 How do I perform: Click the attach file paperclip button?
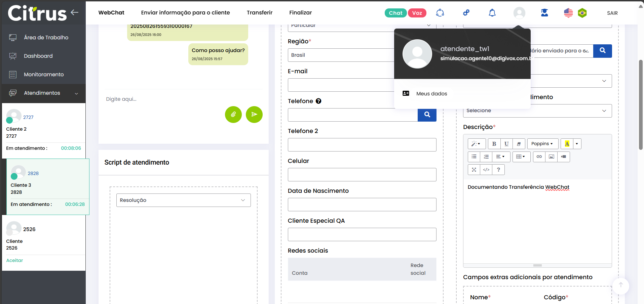point(233,115)
